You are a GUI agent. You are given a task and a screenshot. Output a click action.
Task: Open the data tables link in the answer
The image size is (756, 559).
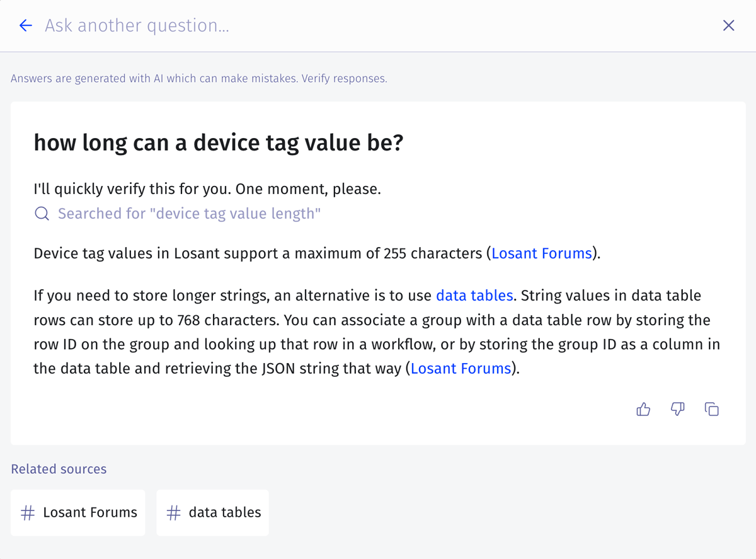tap(474, 295)
